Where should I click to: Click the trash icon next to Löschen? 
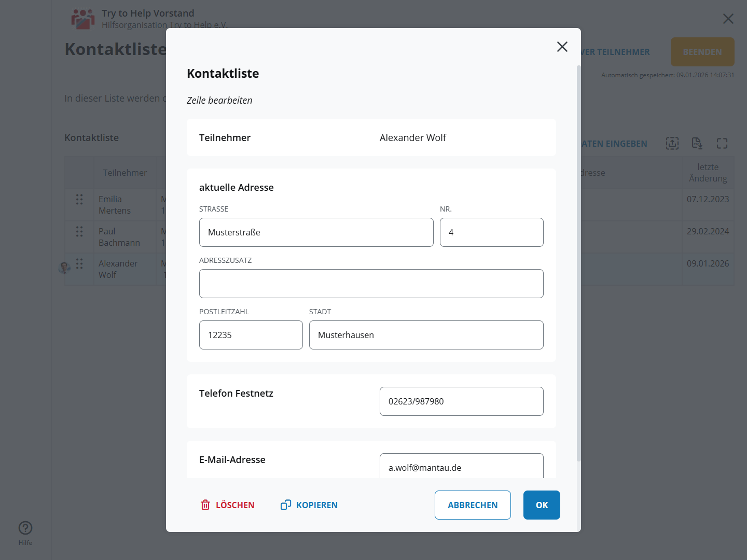(205, 505)
